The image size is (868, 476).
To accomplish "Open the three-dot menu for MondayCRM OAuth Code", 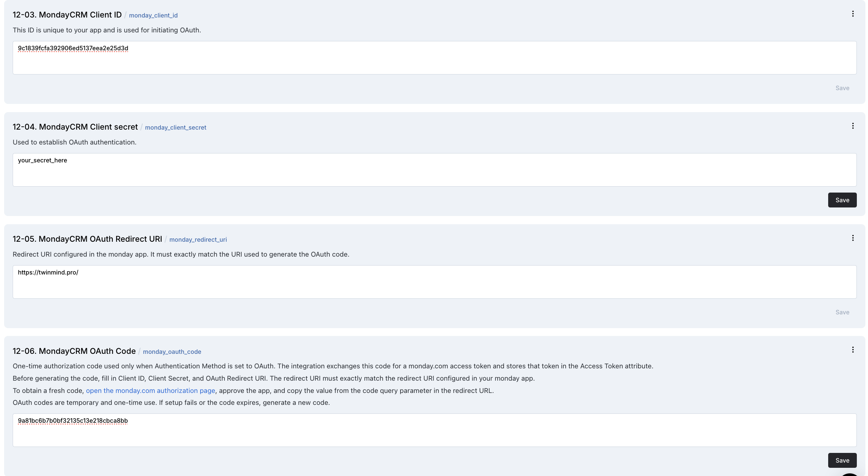I will coord(853,350).
